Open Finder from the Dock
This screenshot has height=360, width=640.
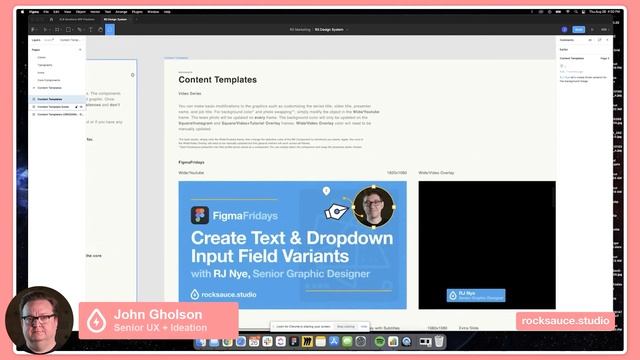coord(201,342)
